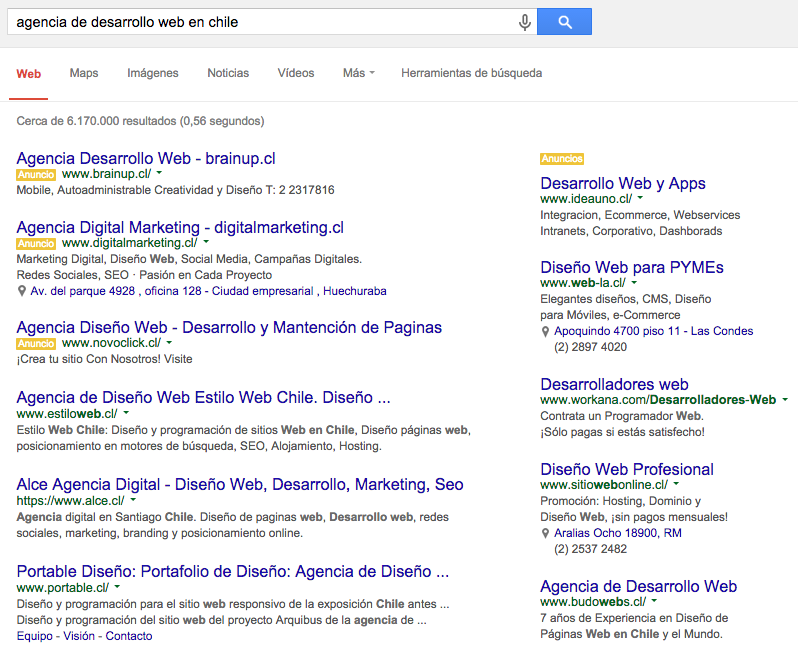Open Agencia de Desarrollo Web budowebs ad
This screenshot has width=798, height=655.
pyautogui.click(x=639, y=586)
